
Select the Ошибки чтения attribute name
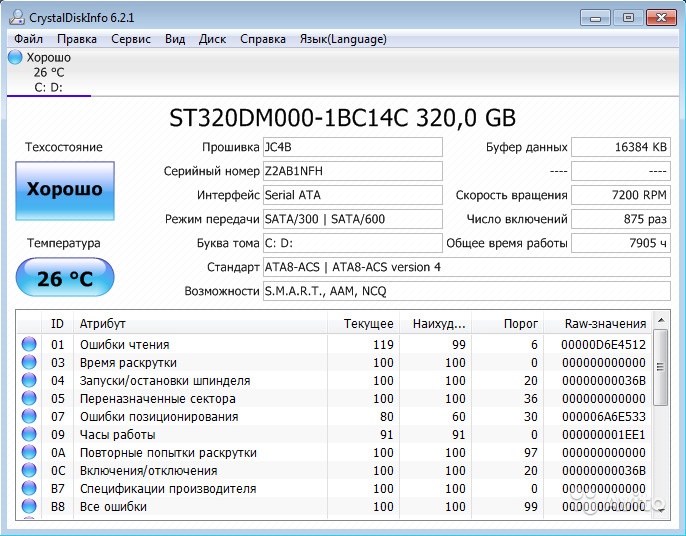[x=124, y=345]
